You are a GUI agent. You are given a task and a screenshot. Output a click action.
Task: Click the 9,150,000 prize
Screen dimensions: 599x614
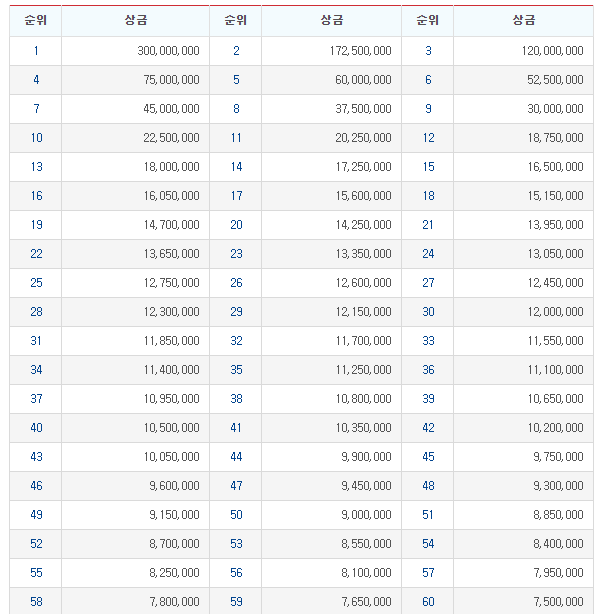174,515
